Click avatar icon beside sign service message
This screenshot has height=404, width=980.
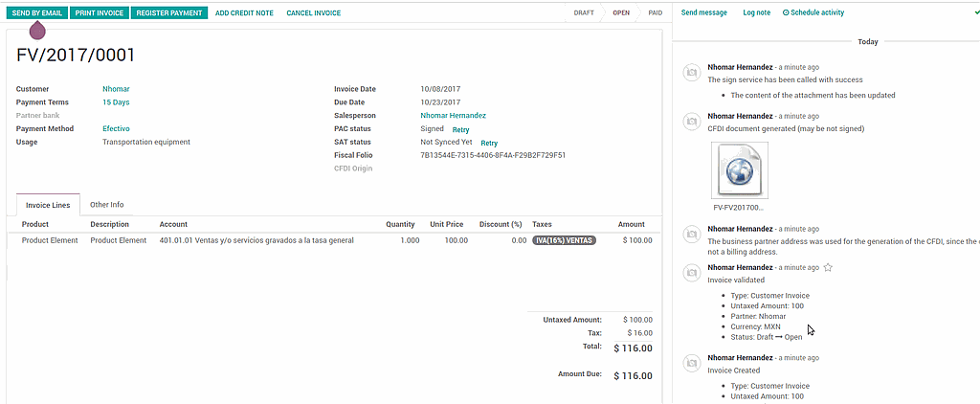point(691,73)
